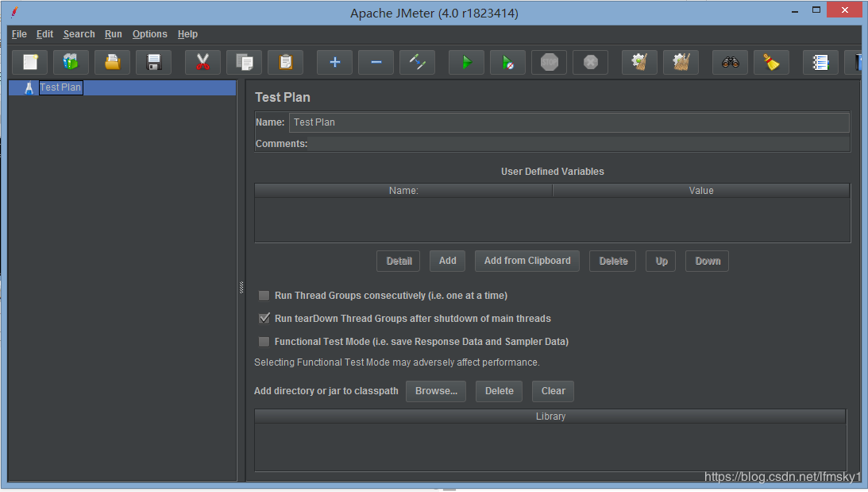Open the Edit menu
This screenshot has height=492, width=868.
[44, 34]
